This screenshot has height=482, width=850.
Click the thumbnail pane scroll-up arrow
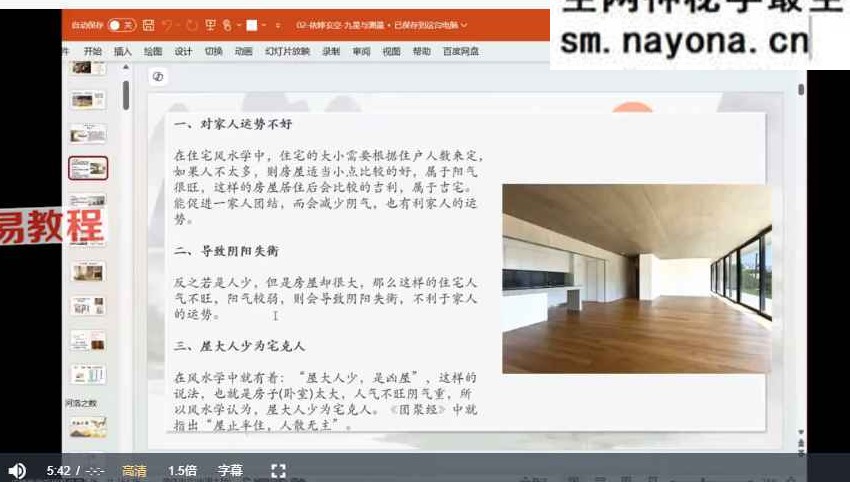point(126,67)
